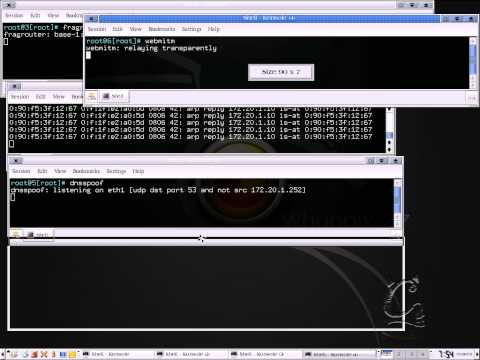Viewport: 480px width, 360px height.
Task: Open Help menu in webmitm Konsole window
Action: [214, 29]
